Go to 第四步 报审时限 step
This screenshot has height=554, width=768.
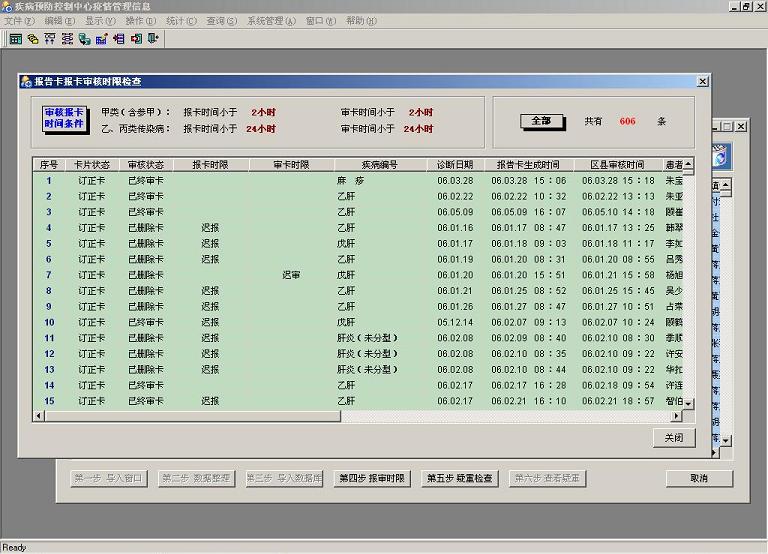pos(372,478)
